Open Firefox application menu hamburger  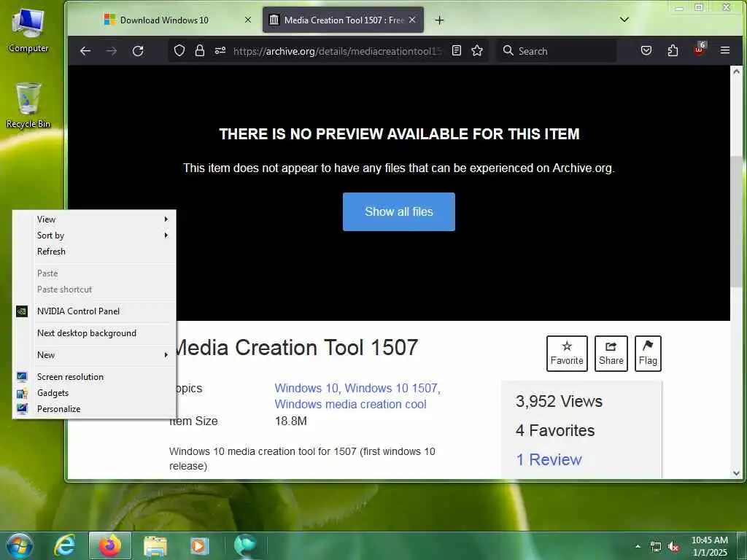(725, 50)
